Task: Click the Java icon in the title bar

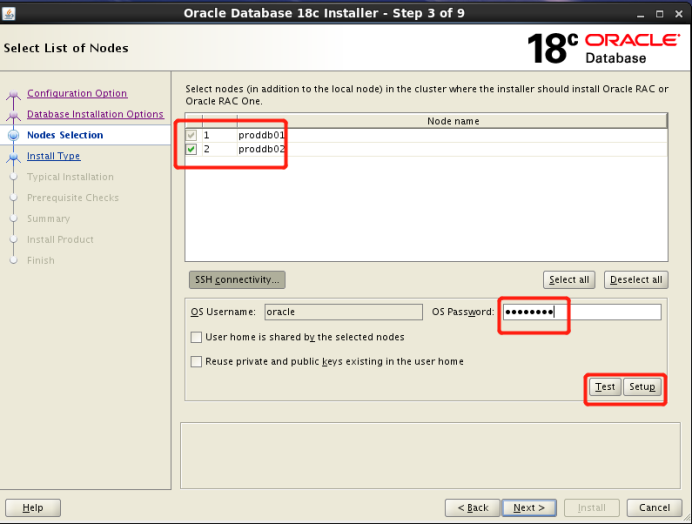Action: [x=8, y=13]
